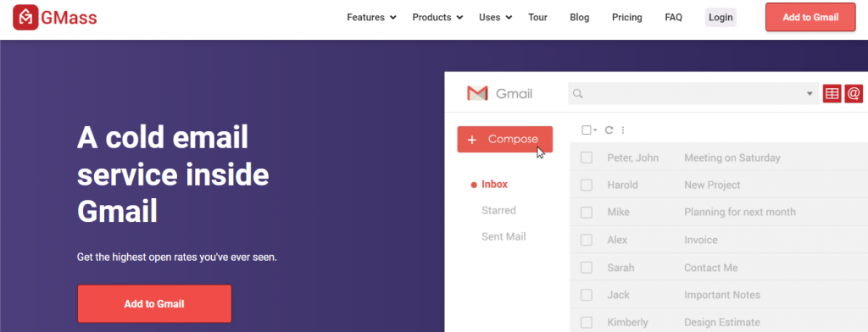The image size is (868, 332).
Task: Open the Starred folder
Action: (x=498, y=210)
